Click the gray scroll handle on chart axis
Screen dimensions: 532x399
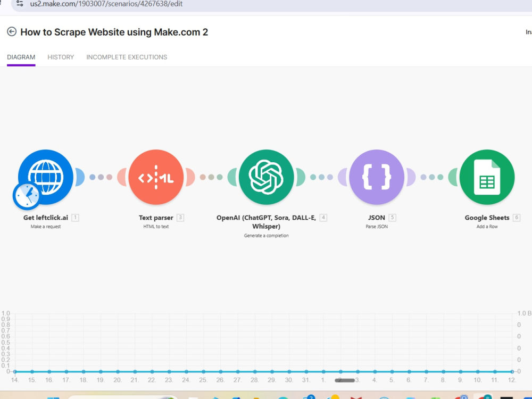(x=345, y=380)
